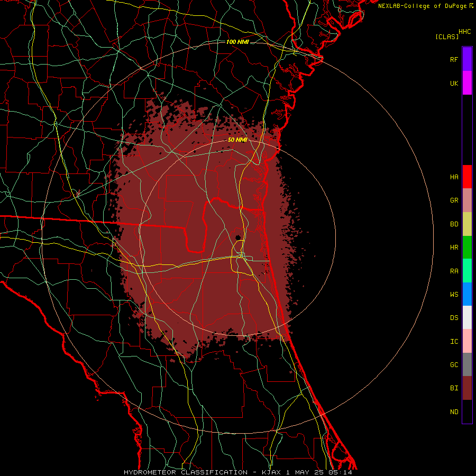Viewport: 476px width, 476px height.
Task: Click the BI legend label
Action: click(454, 388)
